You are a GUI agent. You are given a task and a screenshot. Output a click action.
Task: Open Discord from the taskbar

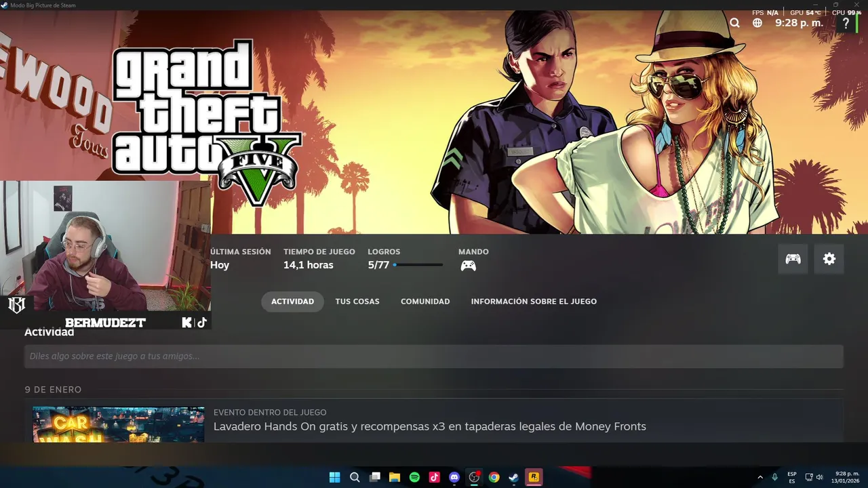(x=454, y=477)
